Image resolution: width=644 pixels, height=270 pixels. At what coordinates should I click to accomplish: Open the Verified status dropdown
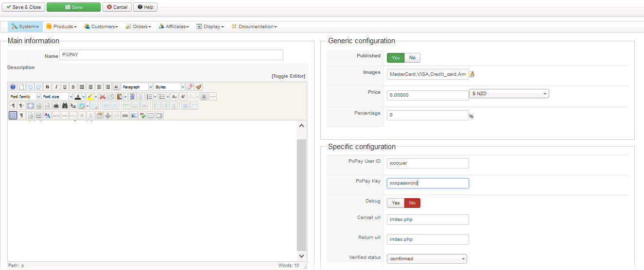(x=427, y=259)
